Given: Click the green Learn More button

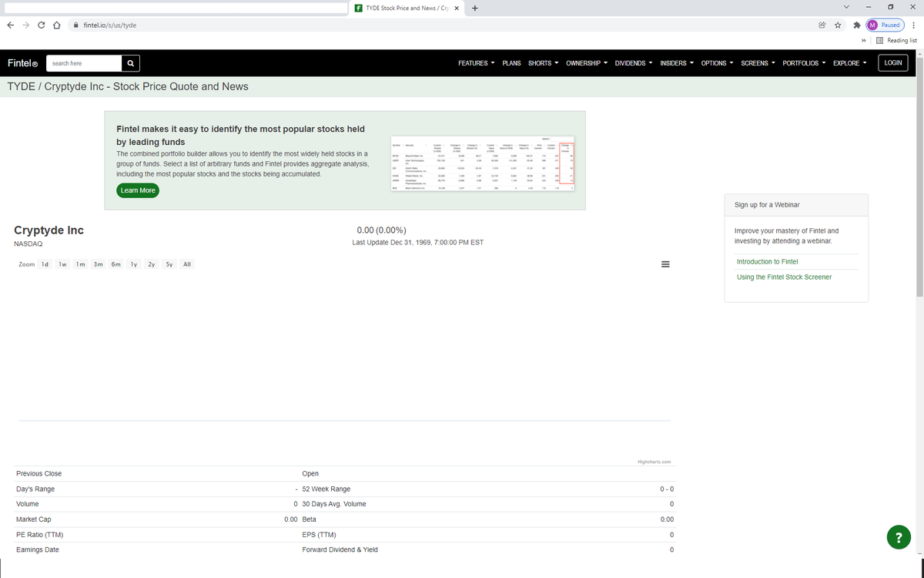Looking at the screenshot, I should [138, 190].
